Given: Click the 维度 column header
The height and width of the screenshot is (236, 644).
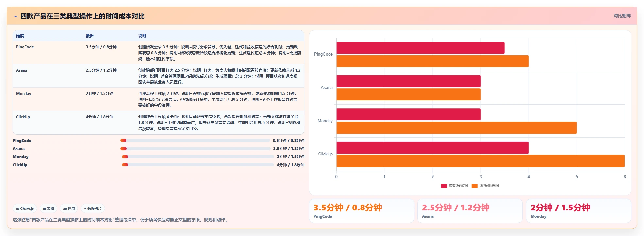Looking at the screenshot, I should (x=20, y=36).
